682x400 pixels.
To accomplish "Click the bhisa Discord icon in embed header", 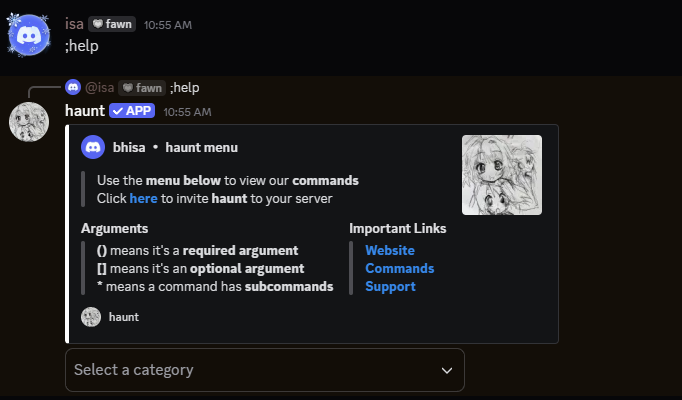I will (x=93, y=147).
